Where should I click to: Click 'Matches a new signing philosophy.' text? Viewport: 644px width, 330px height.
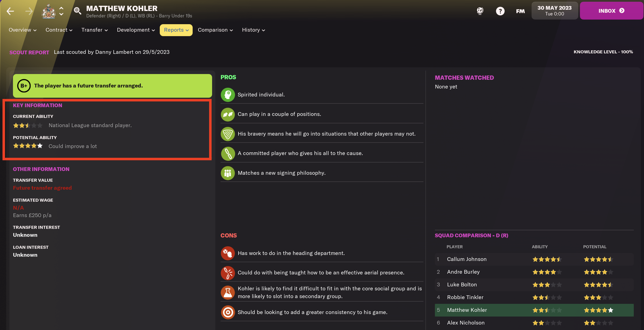click(281, 173)
